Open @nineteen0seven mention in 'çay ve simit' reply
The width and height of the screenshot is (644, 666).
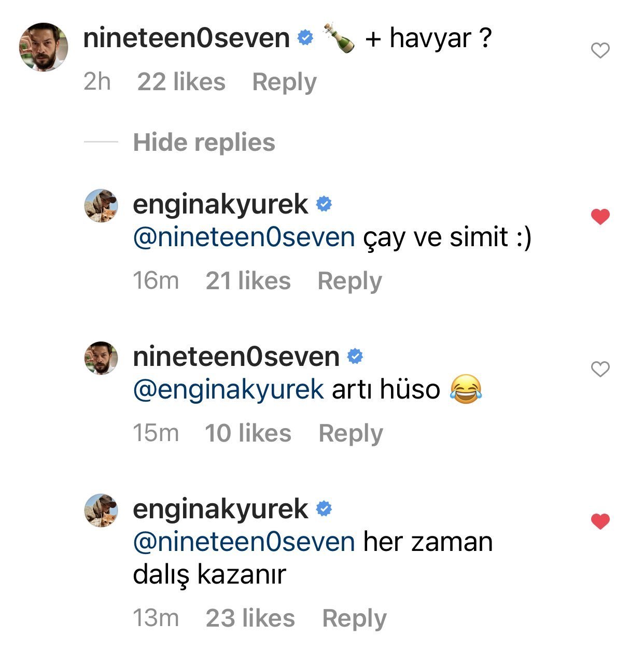point(244,237)
